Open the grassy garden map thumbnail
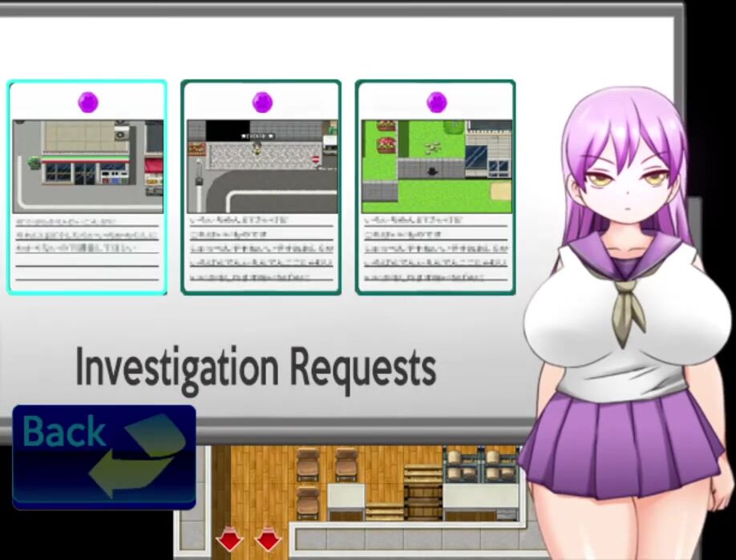Screen dimensions: 736x560 point(436,166)
